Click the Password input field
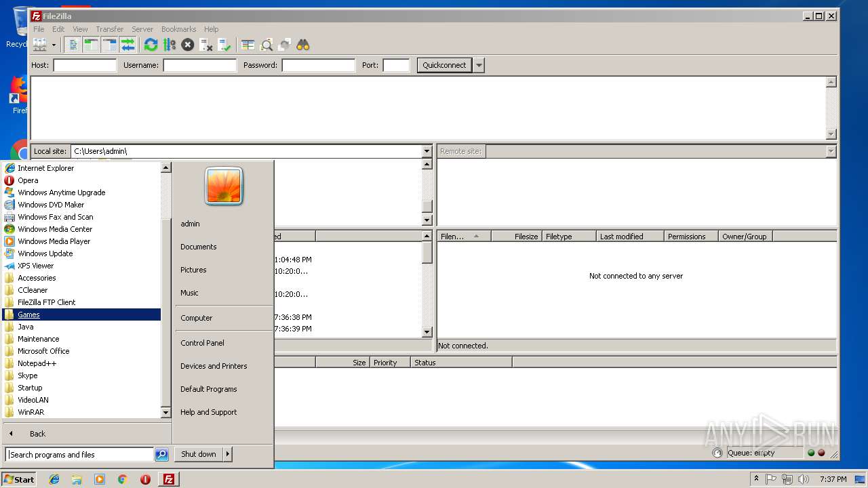This screenshot has height=488, width=868. tap(318, 65)
